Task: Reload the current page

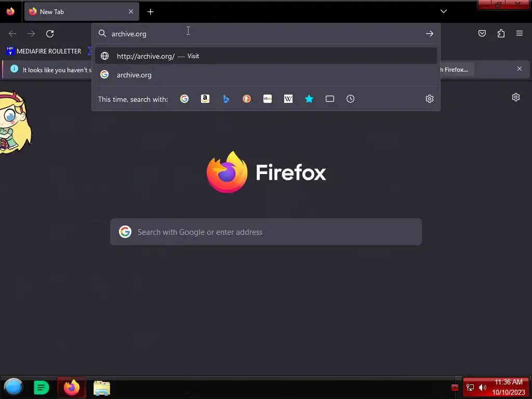Action: pyautogui.click(x=50, y=34)
